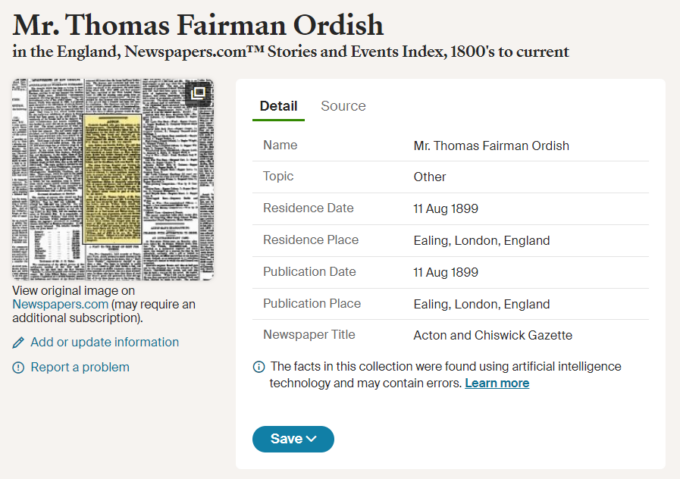Image resolution: width=680 pixels, height=479 pixels.
Task: Click the Residence Place value Ealing, London
Action: [x=481, y=240]
